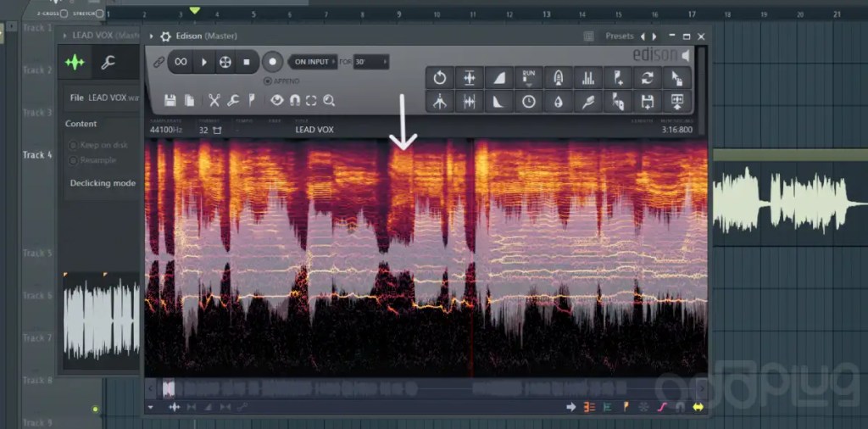Viewport: 868px width, 429px height.
Task: Toggle the STRETCH checkbox
Action: point(100,14)
